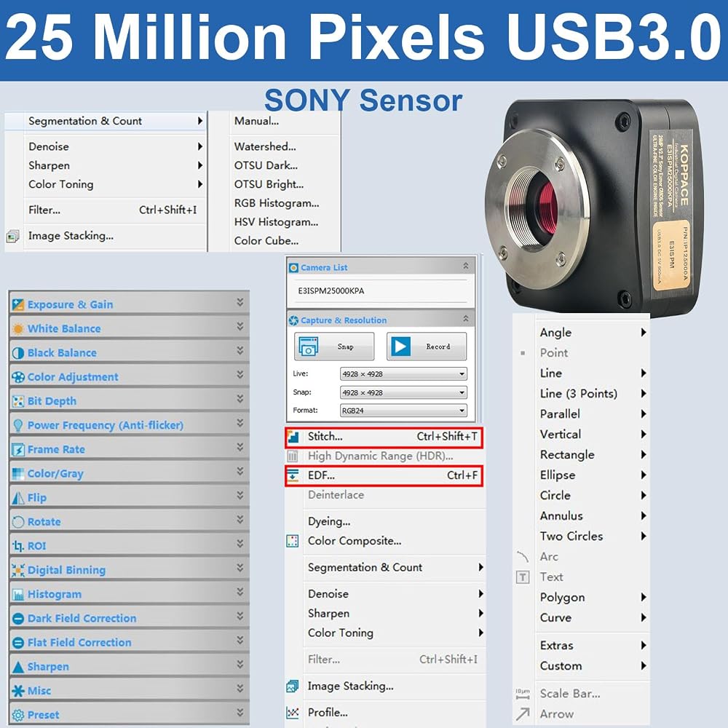This screenshot has width=728, height=728.
Task: Expand the Histogram panel chevron
Action: coord(240,592)
